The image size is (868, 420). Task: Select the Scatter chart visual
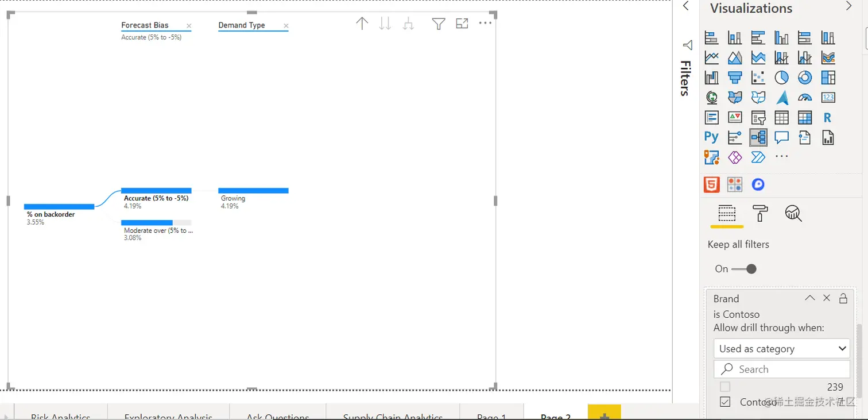pos(758,78)
